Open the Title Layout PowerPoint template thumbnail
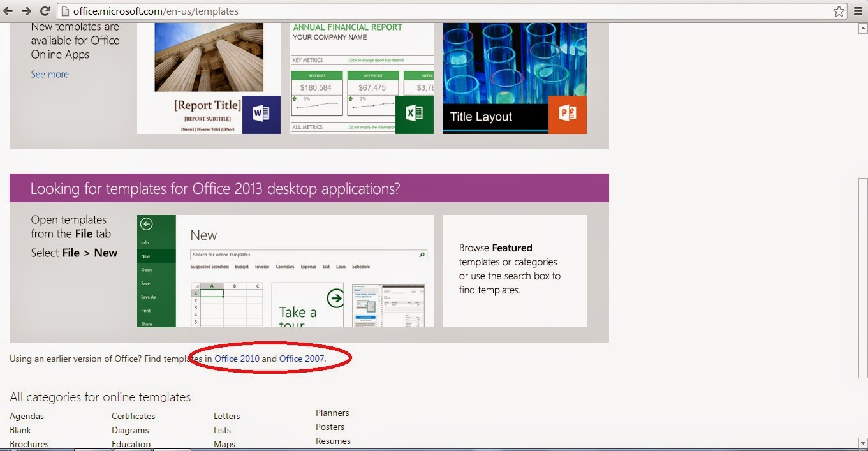This screenshot has height=451, width=868. pos(515,78)
